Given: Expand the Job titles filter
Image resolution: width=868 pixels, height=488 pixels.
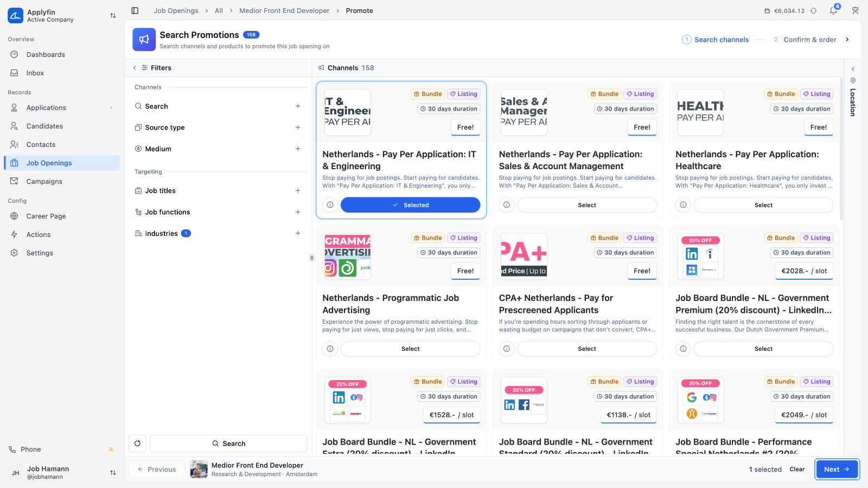Looking at the screenshot, I should click(x=298, y=191).
